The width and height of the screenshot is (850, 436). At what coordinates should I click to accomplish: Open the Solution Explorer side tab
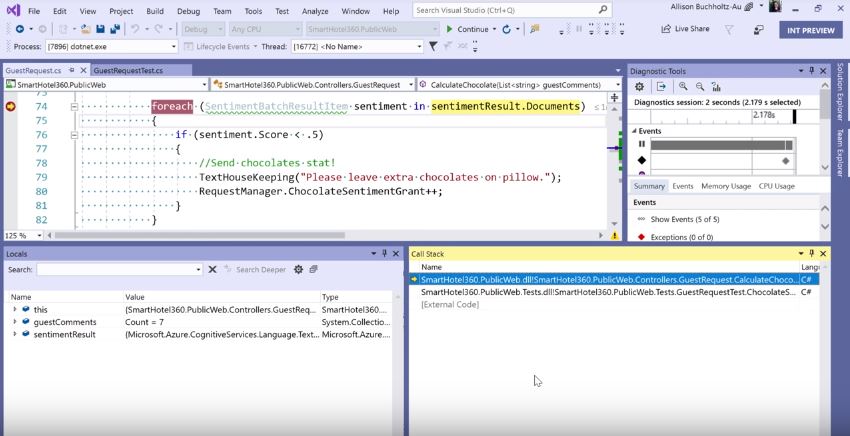coord(840,92)
